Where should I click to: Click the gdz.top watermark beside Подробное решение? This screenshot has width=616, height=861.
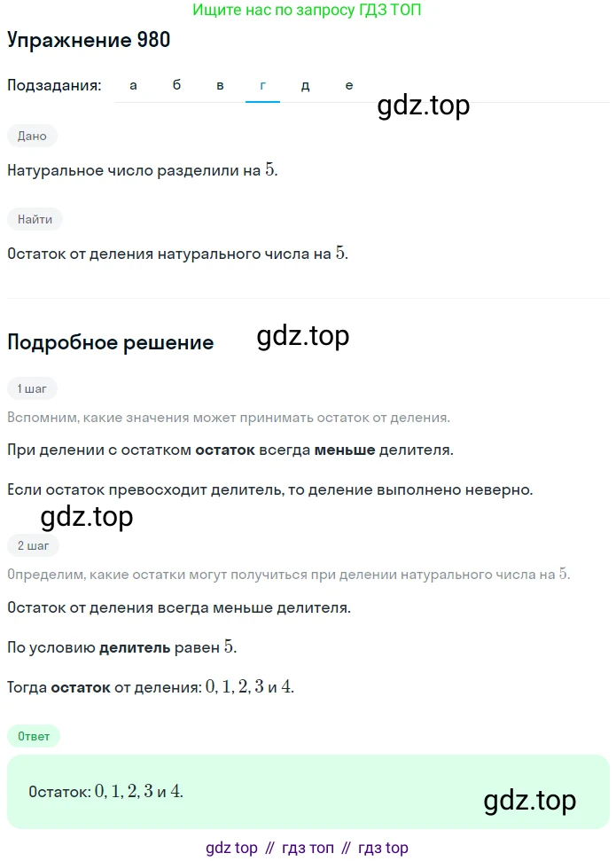point(303,336)
